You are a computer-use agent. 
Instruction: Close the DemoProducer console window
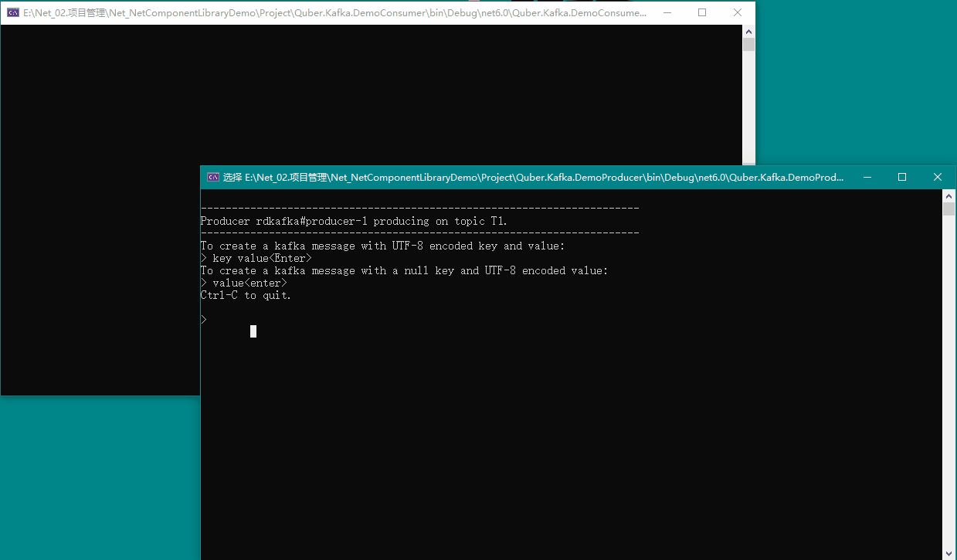(938, 178)
